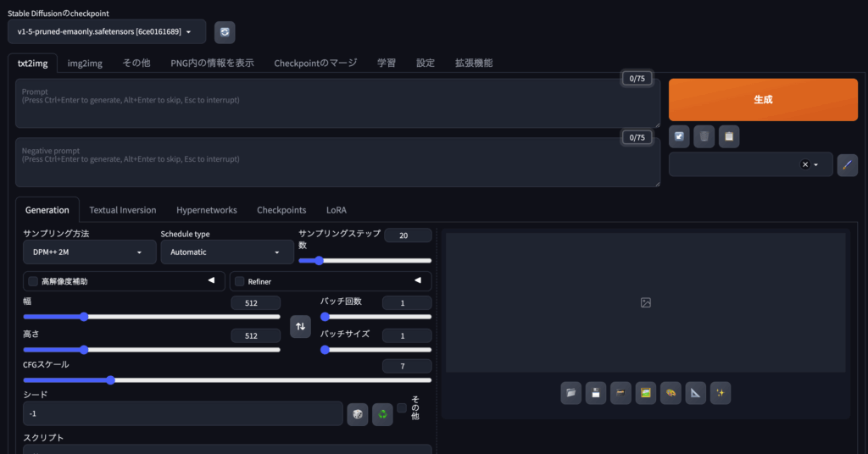Open the サンプリング方法 DPM++ 2M dropdown
The image size is (868, 454).
(x=90, y=252)
